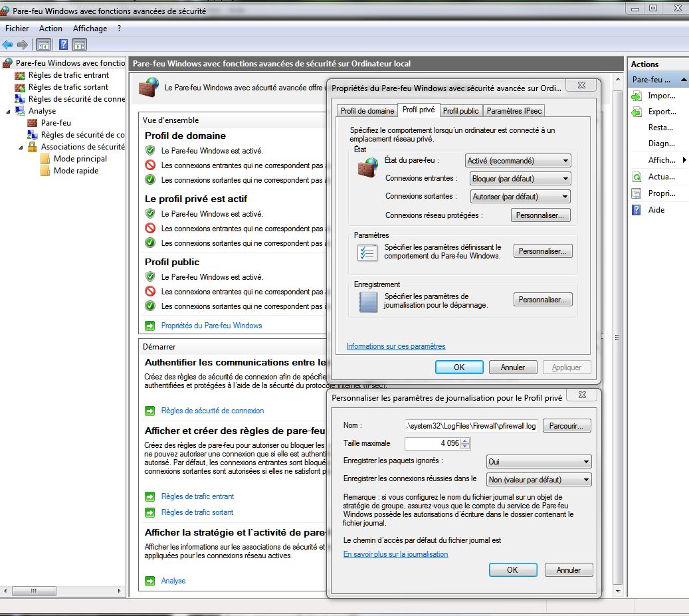
Task: Select the Profil privé tab
Action: tap(419, 110)
